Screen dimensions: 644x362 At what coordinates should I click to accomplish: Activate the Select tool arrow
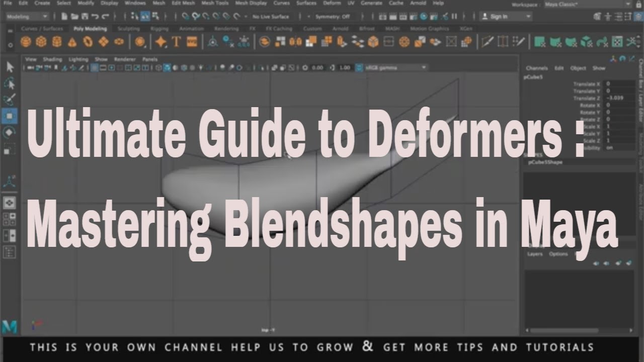pyautogui.click(x=10, y=67)
